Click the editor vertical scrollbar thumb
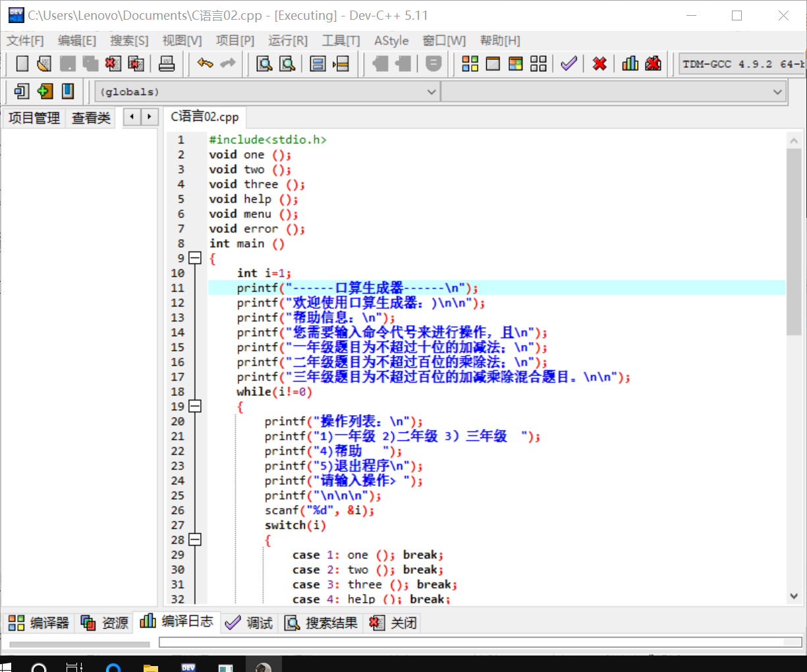Image resolution: width=807 pixels, height=672 pixels. 794,242
